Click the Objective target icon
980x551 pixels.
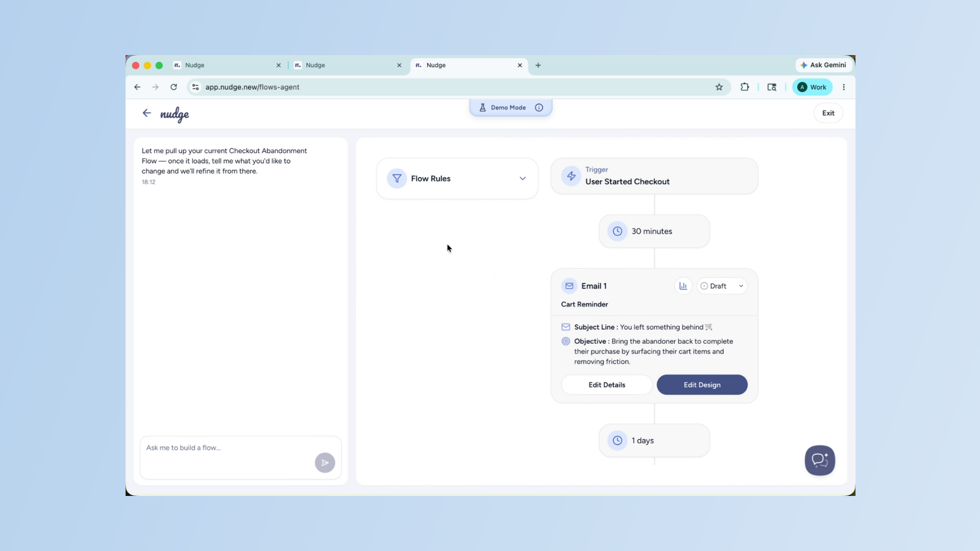[x=566, y=341]
